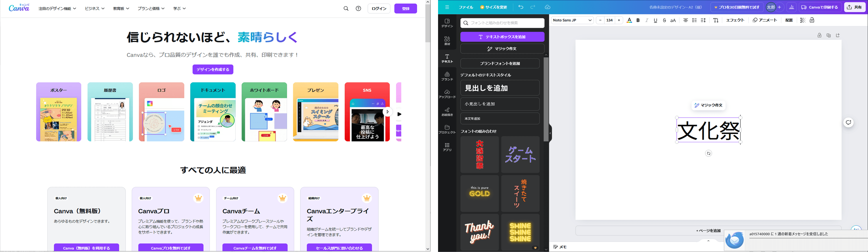Open the text color picker
868x252 pixels.
coord(629,20)
